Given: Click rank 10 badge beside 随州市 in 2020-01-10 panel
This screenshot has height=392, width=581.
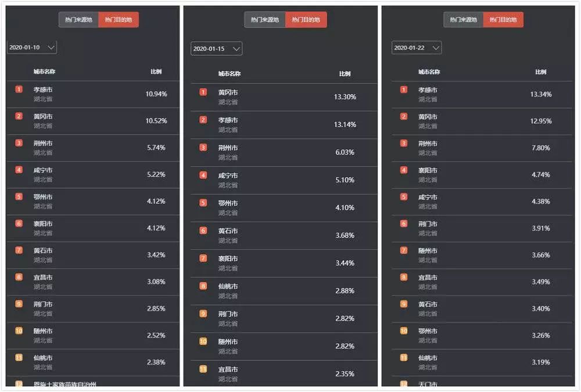Looking at the screenshot, I should pos(19,330).
